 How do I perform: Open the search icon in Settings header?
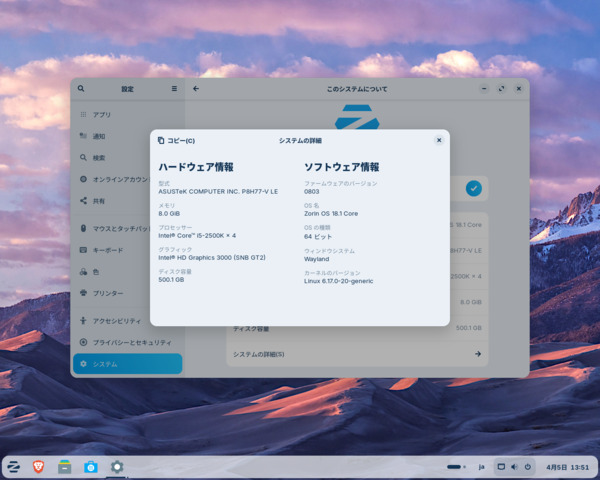pos(81,88)
